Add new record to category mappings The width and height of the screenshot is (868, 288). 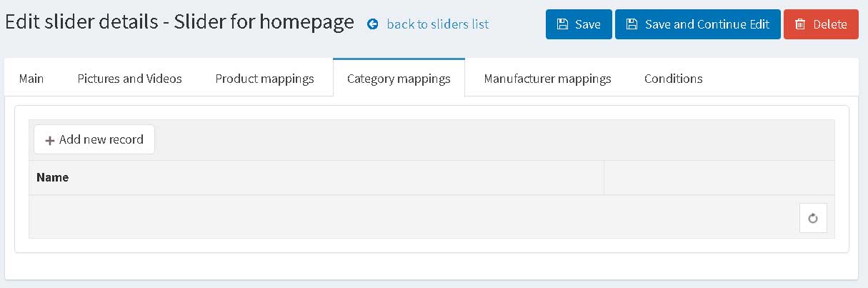94,139
